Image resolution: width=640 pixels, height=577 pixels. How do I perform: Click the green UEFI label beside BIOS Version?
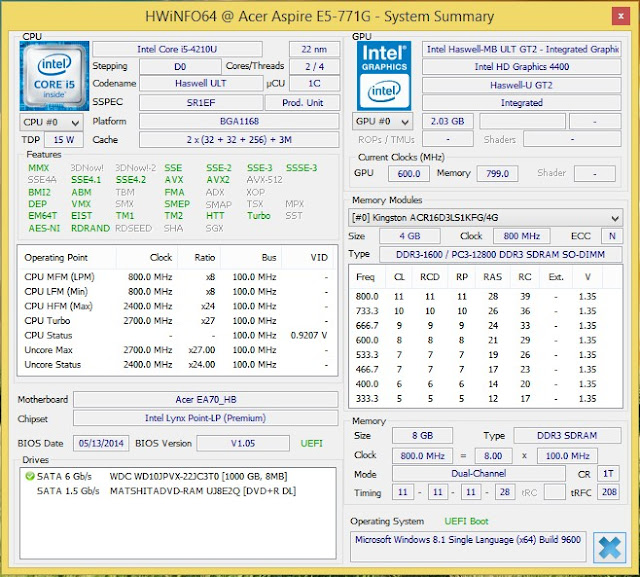tap(311, 444)
